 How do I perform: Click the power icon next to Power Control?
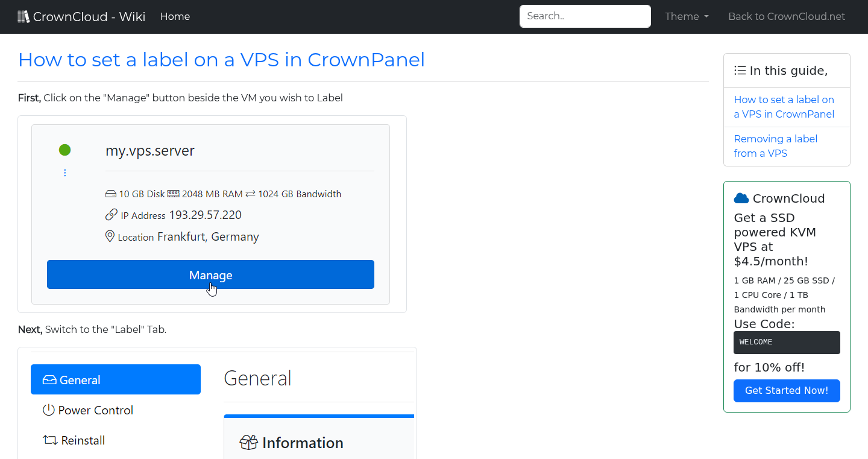(x=48, y=410)
